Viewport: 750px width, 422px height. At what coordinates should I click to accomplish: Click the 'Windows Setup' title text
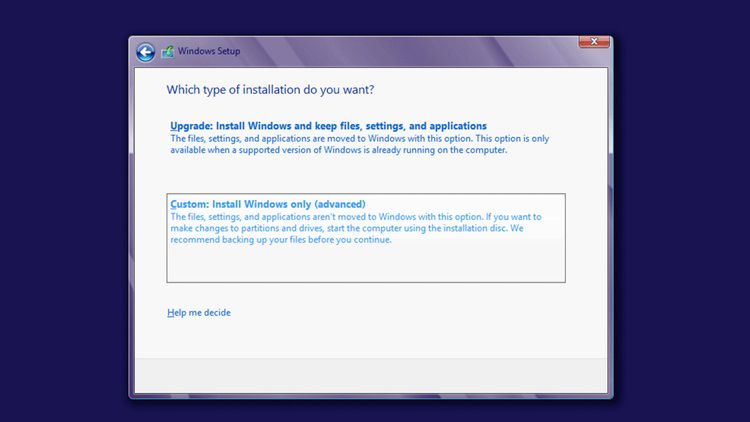click(209, 52)
